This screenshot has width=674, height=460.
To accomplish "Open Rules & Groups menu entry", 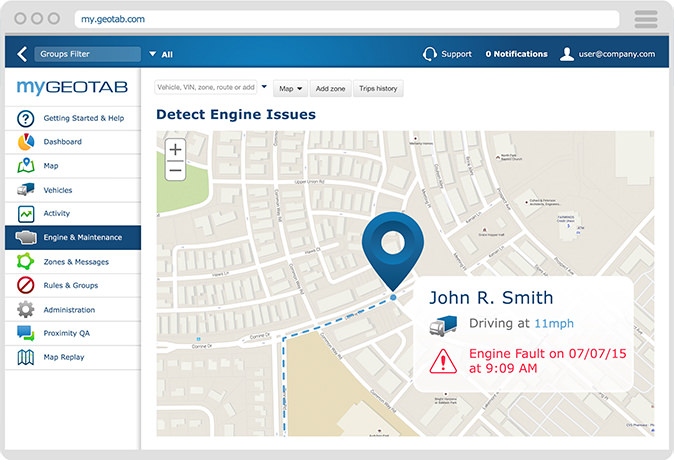I will pos(73,285).
